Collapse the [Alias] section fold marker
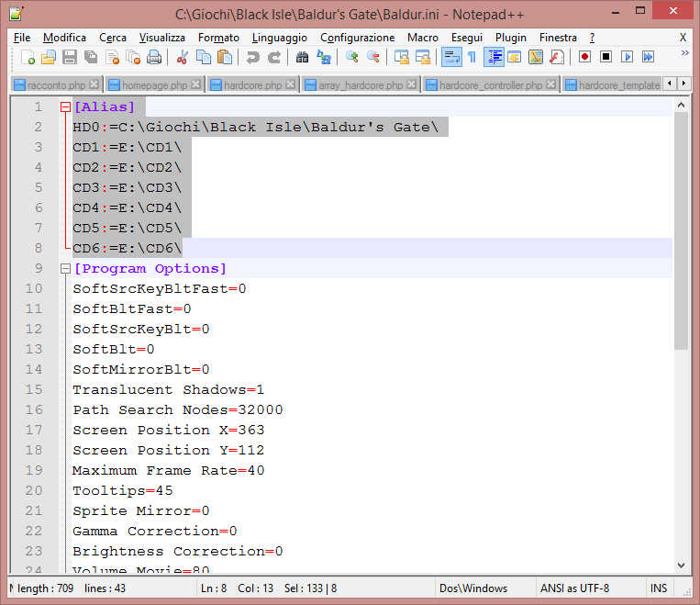The image size is (700, 605). 65,106
